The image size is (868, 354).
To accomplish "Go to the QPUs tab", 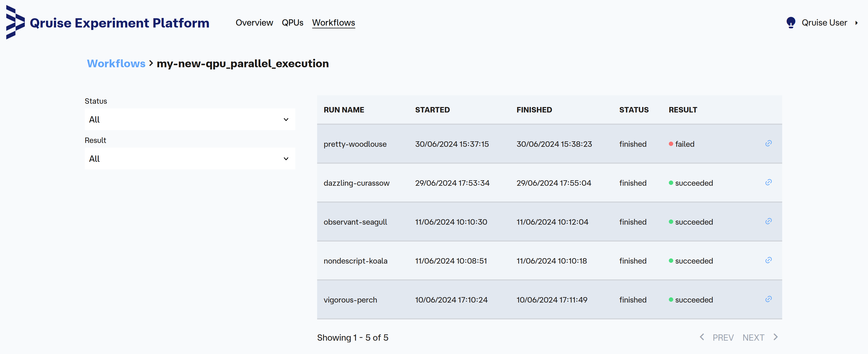I will [x=293, y=23].
